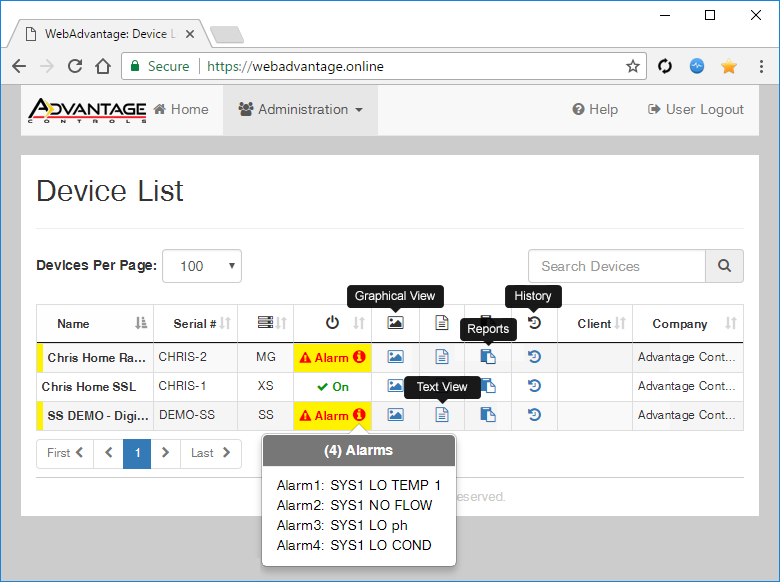Click text view column header icon
Image resolution: width=780 pixels, height=582 pixels.
coord(442,323)
